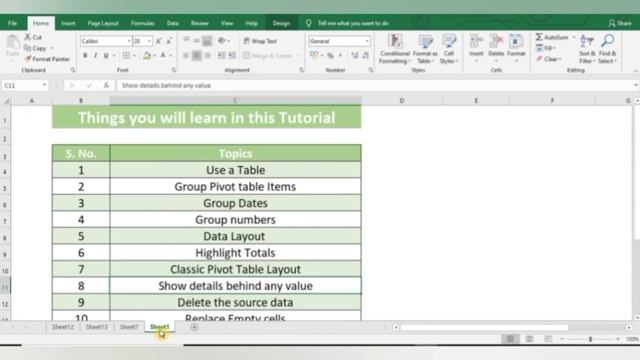This screenshot has height=360, width=640.
Task: Apply Fill Color bucket
Action: pyautogui.click(x=147, y=56)
